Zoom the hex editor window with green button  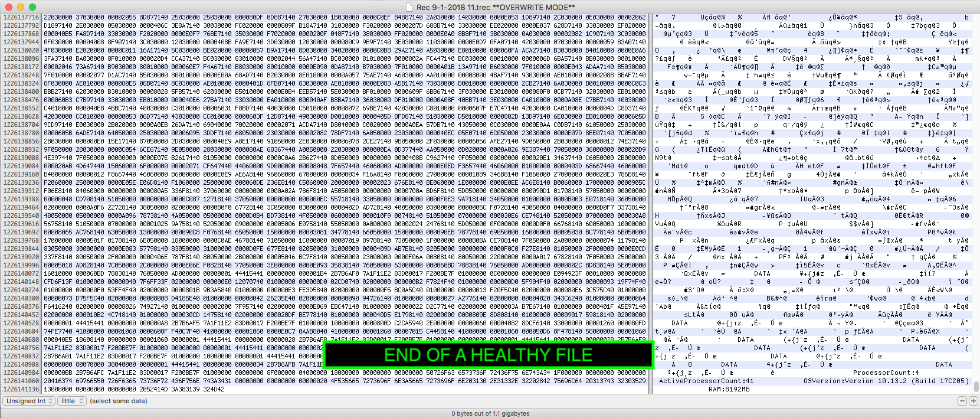click(x=32, y=7)
